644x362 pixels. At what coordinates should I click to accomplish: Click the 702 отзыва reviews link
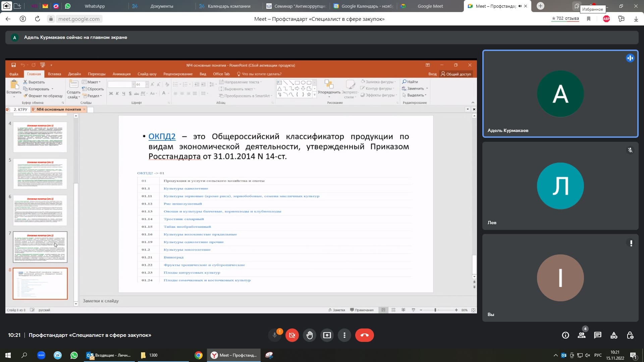pos(566,18)
